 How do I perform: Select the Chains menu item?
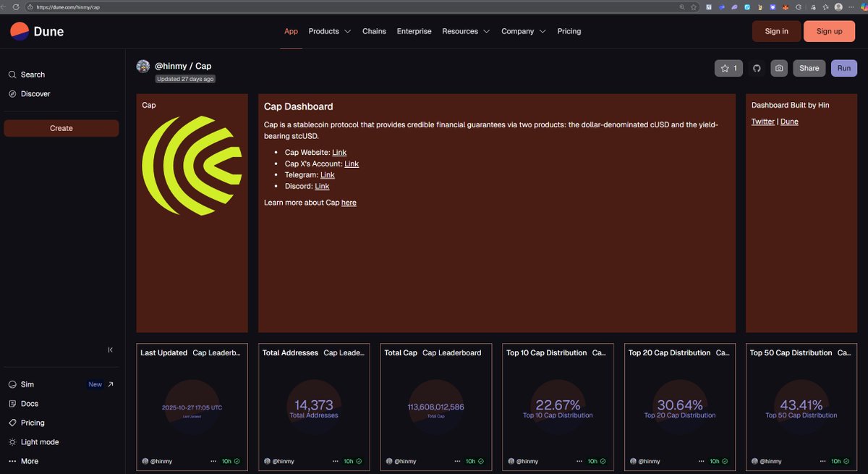[x=374, y=31]
